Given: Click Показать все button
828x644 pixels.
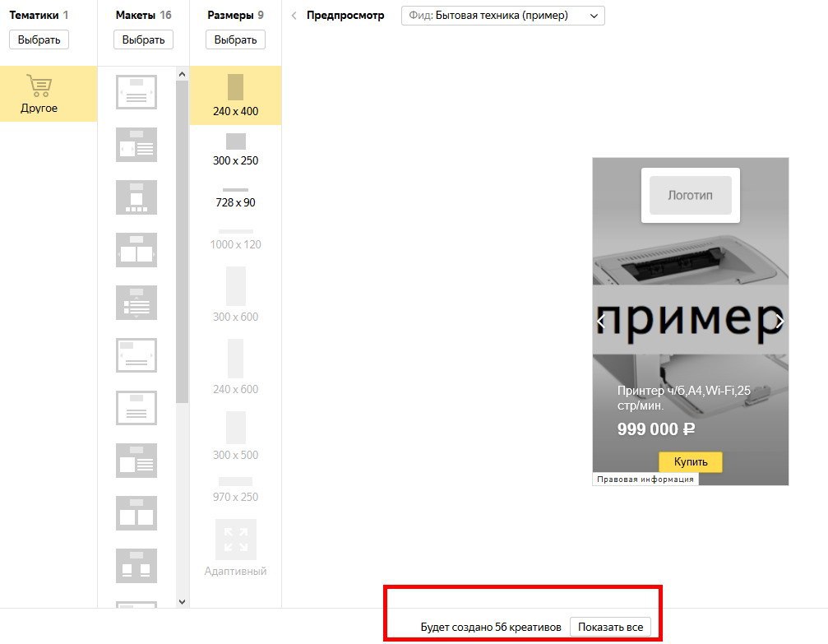Looking at the screenshot, I should (610, 627).
